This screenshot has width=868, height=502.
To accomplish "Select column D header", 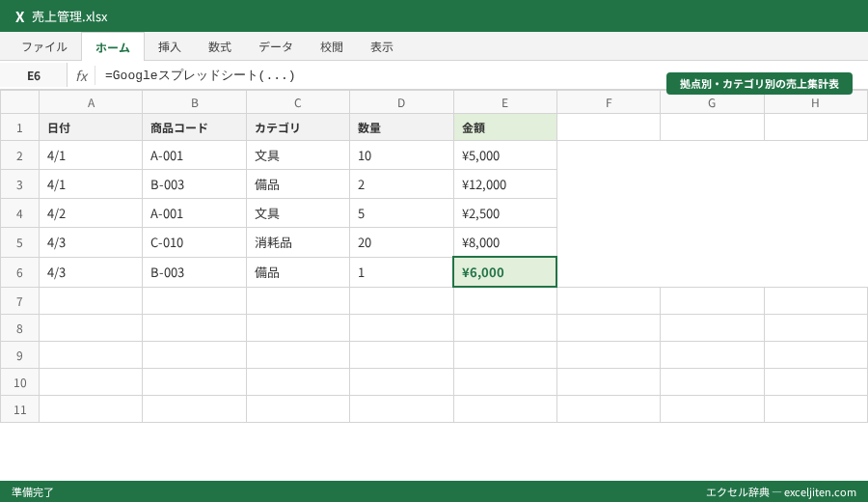I will (x=401, y=102).
